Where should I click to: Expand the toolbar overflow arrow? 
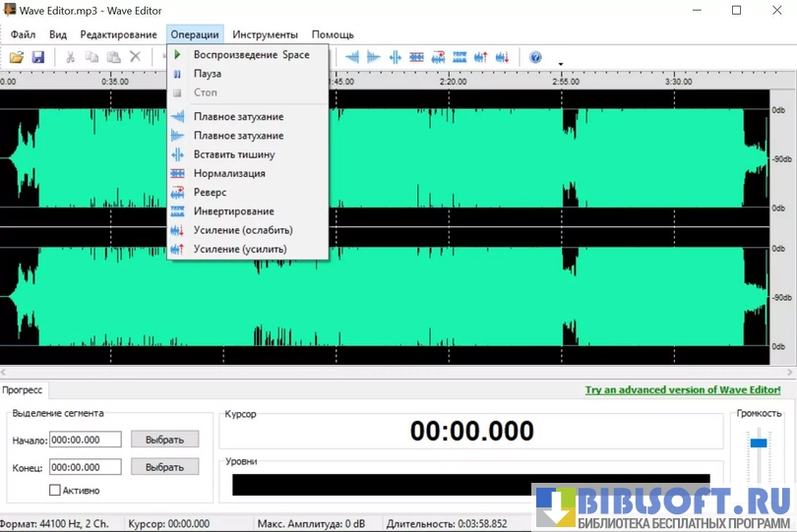point(560,64)
